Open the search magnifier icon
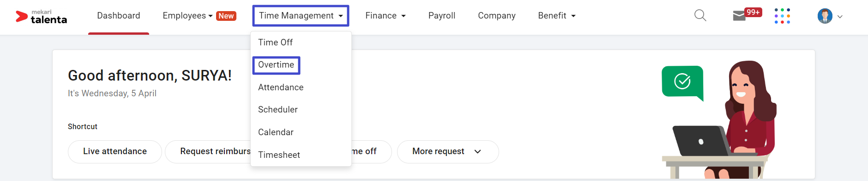This screenshot has height=181, width=868. tap(700, 16)
